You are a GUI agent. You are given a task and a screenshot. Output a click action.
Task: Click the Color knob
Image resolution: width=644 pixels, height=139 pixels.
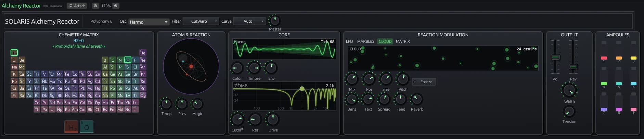(237, 68)
